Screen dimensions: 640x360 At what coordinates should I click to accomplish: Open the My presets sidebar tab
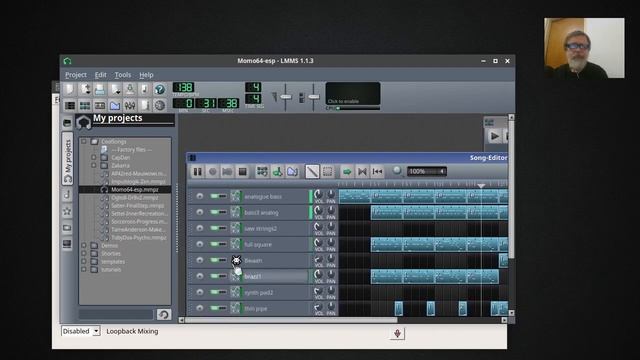pos(67,211)
